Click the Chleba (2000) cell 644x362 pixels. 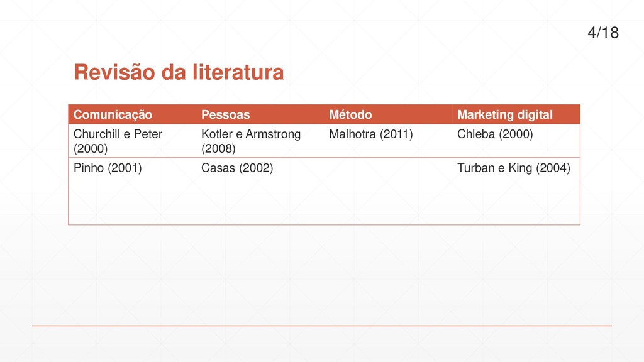(516, 141)
